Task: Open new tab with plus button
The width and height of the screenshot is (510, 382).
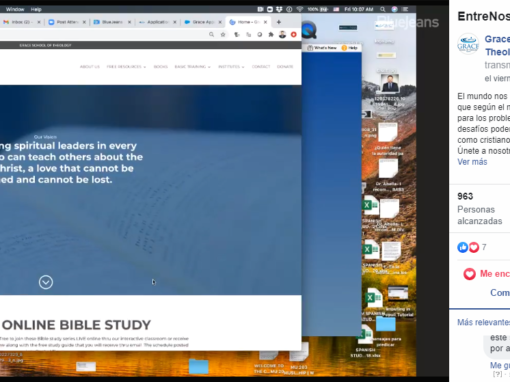Action: pos(279,22)
